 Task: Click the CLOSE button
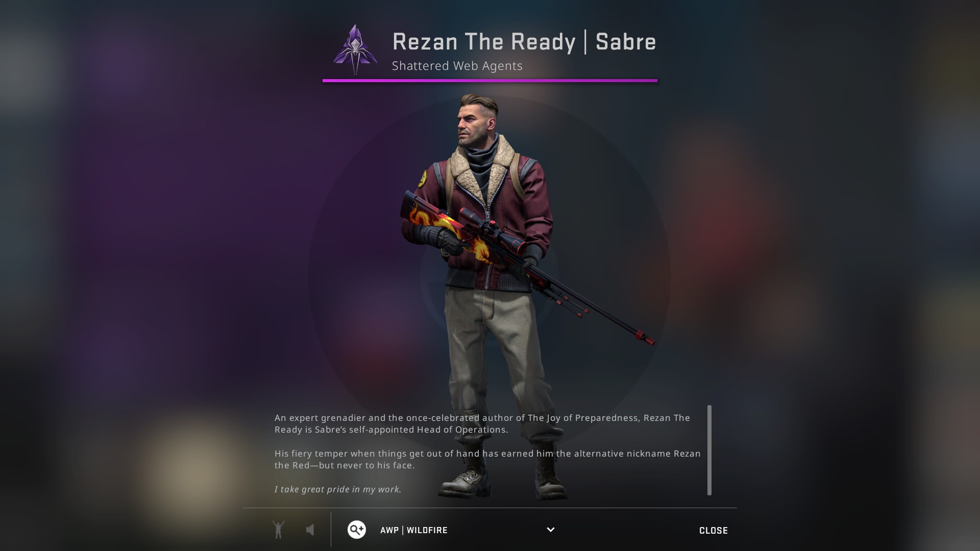coord(714,531)
